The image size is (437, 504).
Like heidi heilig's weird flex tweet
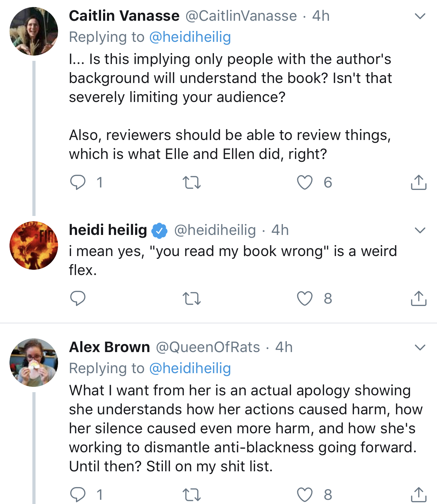pyautogui.click(x=305, y=298)
